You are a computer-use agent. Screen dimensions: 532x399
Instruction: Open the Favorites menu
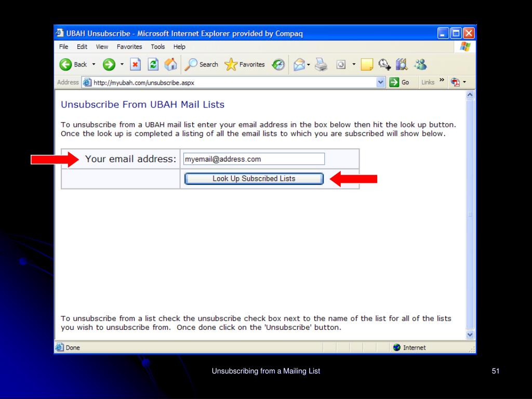(129, 47)
